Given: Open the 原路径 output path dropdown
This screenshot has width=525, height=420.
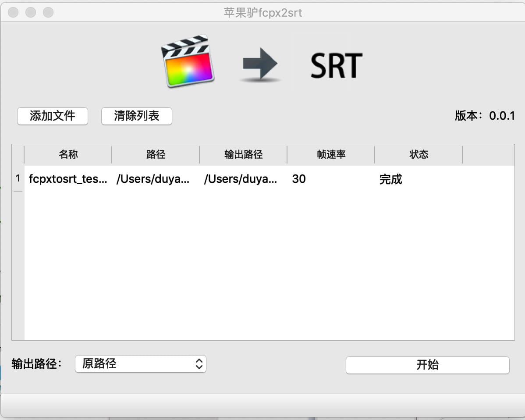Looking at the screenshot, I should tap(141, 364).
